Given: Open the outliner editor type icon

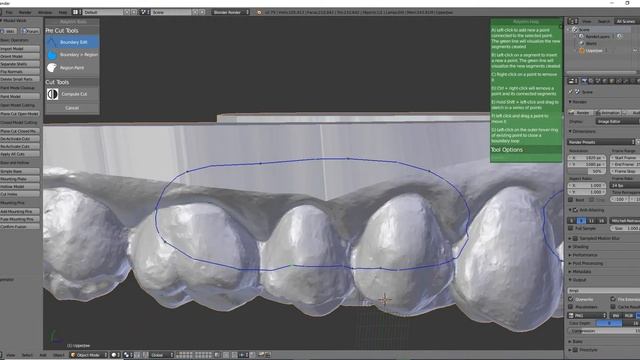Looking at the screenshot, I should pyautogui.click(x=572, y=21).
